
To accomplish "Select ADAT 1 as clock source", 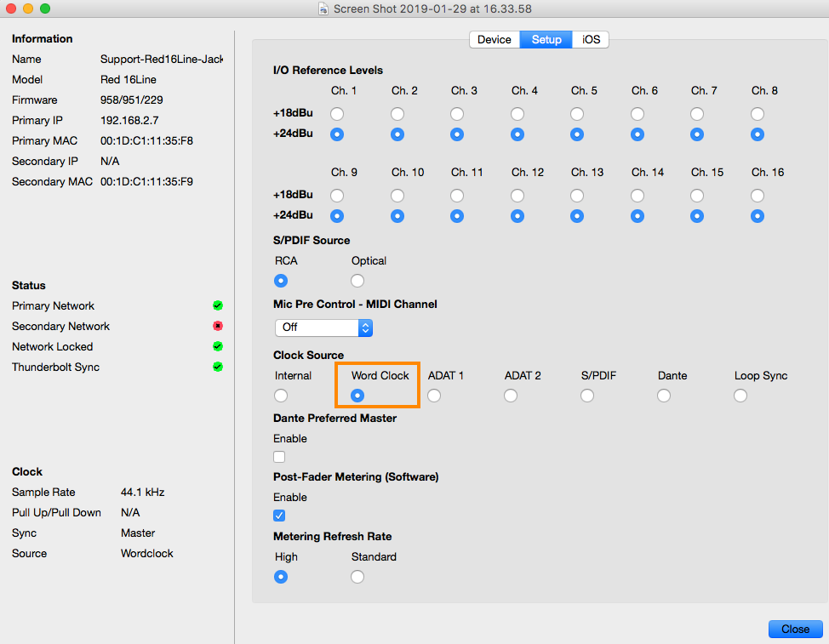I will coord(434,396).
